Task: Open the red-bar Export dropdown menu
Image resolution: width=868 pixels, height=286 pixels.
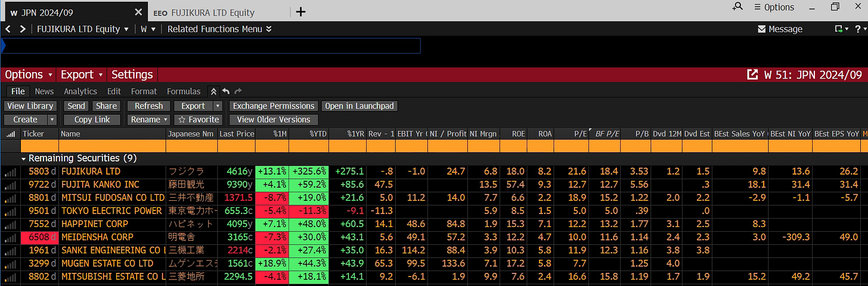Action: 83,74
